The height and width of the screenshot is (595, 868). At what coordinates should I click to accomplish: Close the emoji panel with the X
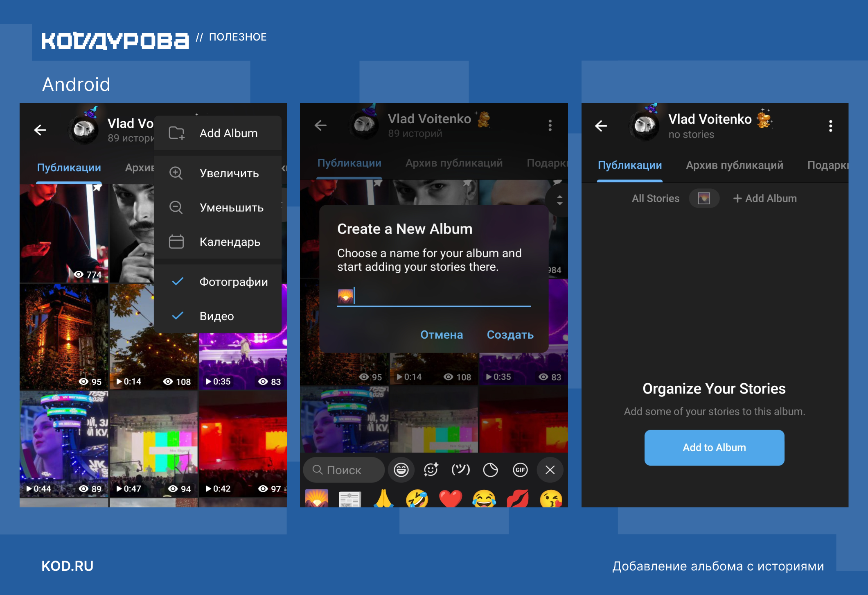click(550, 470)
